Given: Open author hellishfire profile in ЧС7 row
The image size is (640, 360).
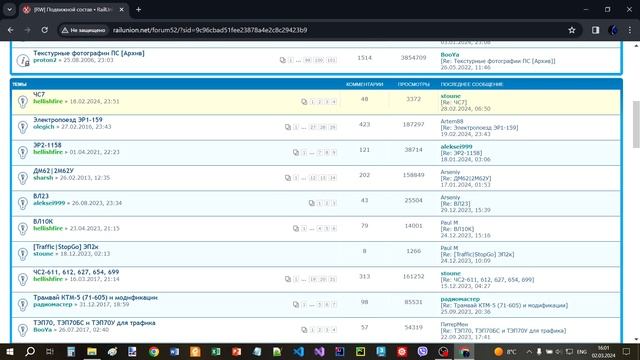Looking at the screenshot, I should click(x=48, y=101).
